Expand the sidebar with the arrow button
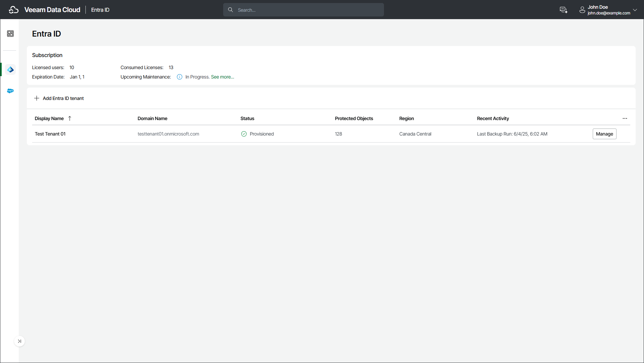644x363 pixels. [x=19, y=341]
